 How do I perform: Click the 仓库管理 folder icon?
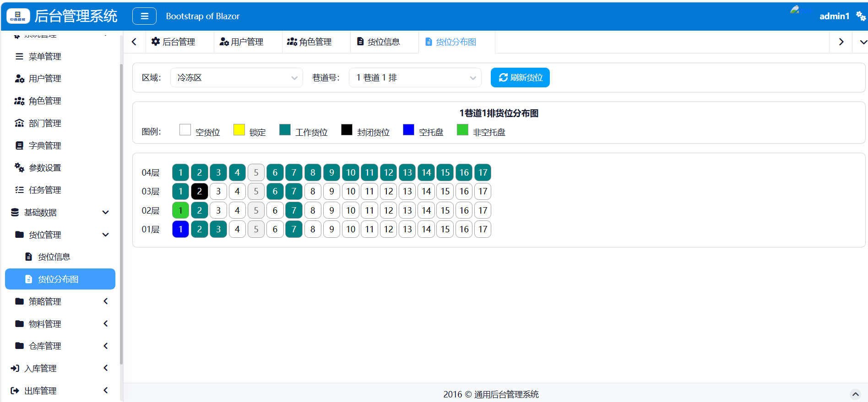19,346
